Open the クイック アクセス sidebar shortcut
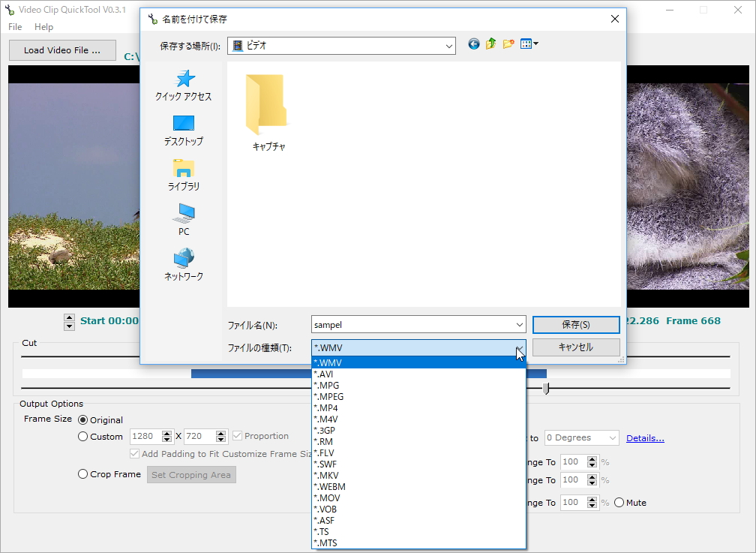 coord(182,85)
